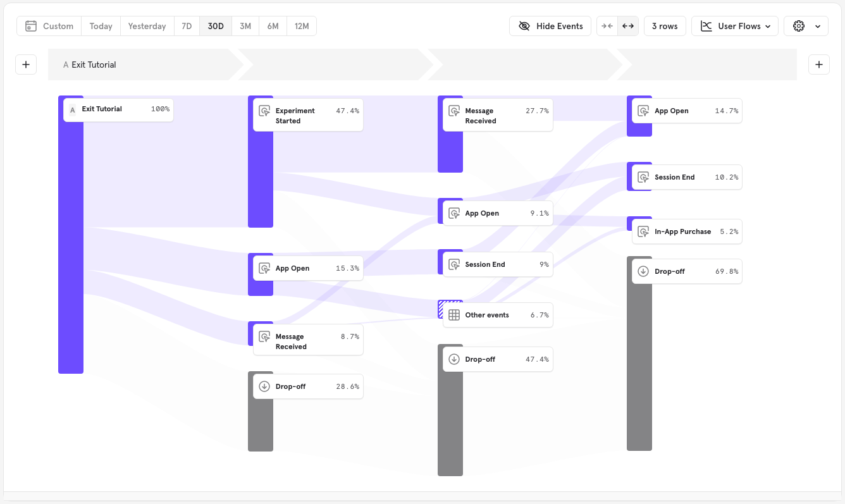Screen dimensions: 845x504
Task: Click the Custom date range button
Action: tap(51, 26)
